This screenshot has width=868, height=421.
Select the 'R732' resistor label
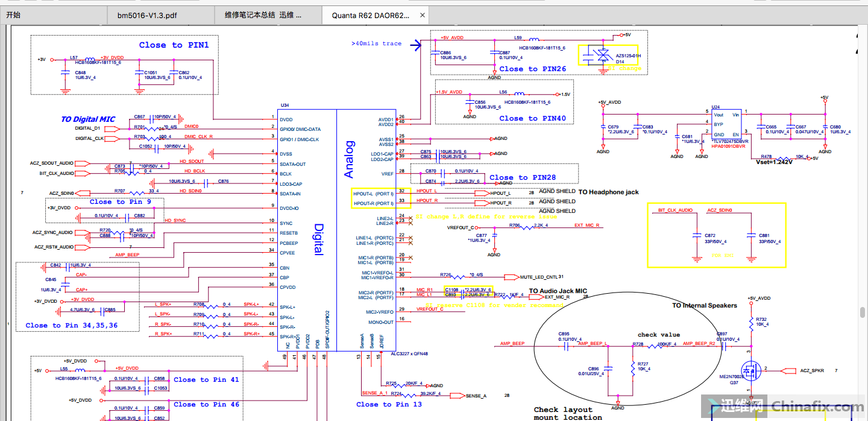[x=761, y=319]
